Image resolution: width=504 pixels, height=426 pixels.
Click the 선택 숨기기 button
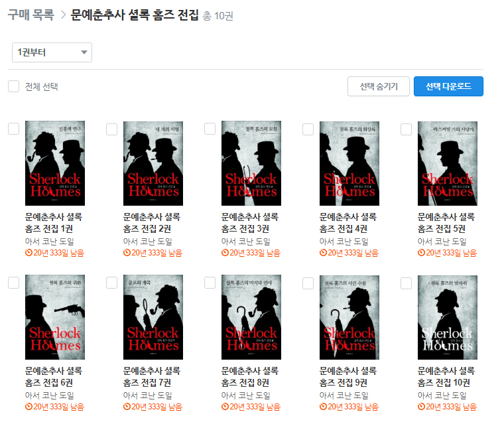coord(378,86)
